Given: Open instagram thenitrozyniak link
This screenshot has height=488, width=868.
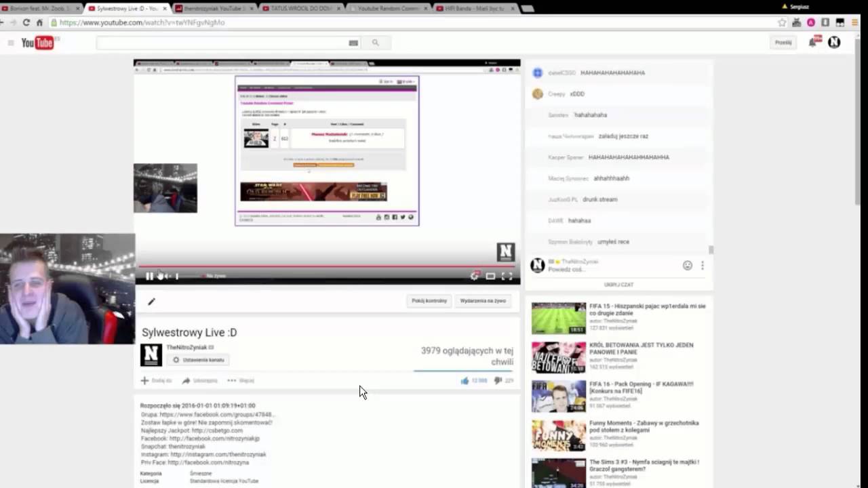Looking at the screenshot, I should (x=218, y=455).
